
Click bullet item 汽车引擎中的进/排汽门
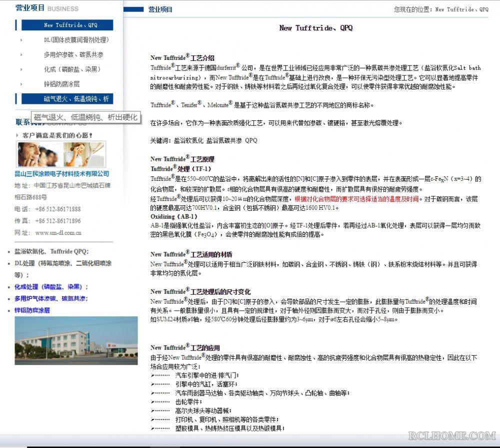(x=206, y=376)
